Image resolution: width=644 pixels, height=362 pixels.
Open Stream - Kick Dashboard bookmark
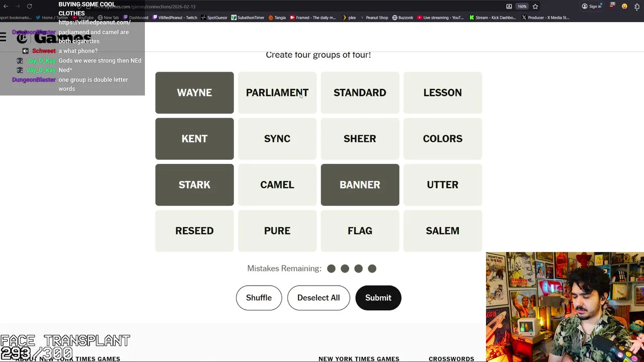point(493,18)
